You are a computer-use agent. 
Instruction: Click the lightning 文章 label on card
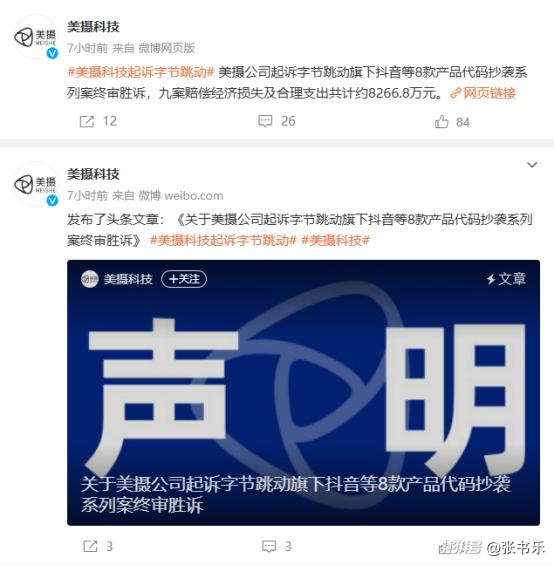click(506, 279)
